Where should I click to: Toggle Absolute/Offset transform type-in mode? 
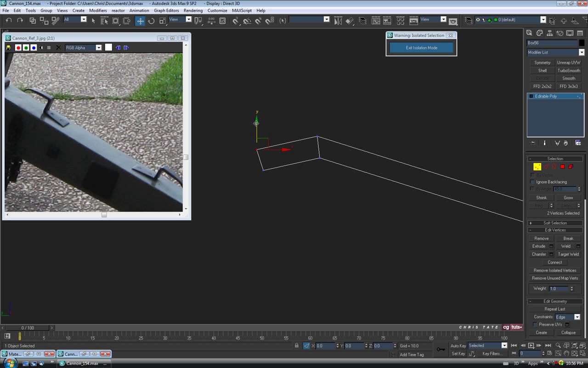[306, 345]
